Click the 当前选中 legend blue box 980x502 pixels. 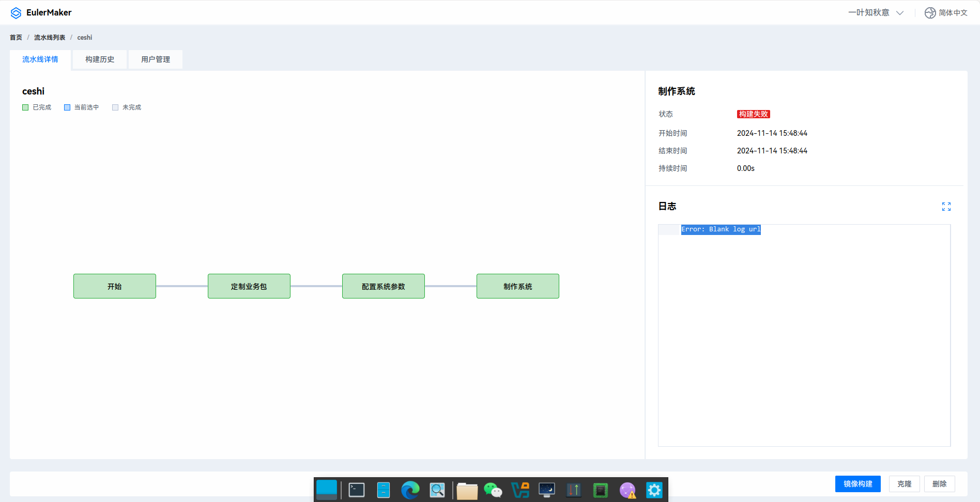tap(67, 107)
